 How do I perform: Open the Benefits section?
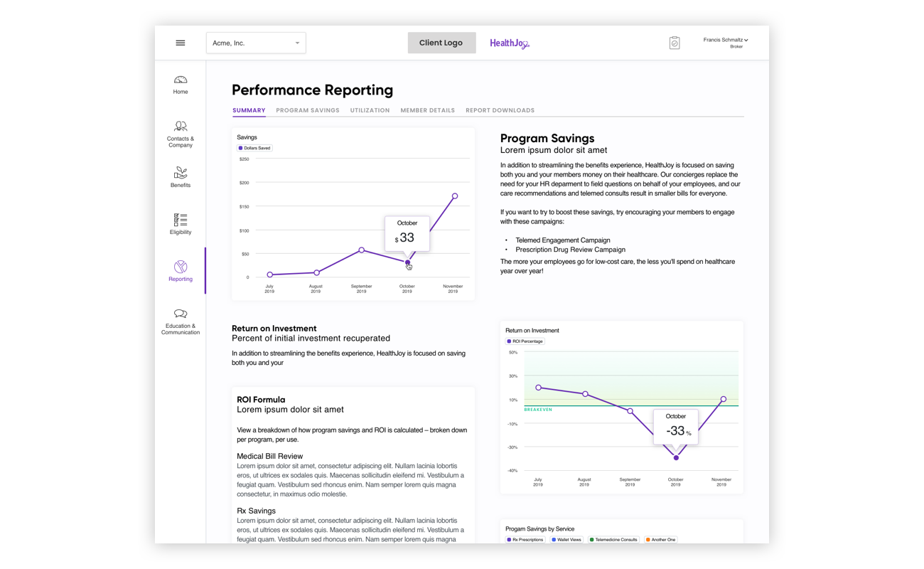click(x=181, y=178)
